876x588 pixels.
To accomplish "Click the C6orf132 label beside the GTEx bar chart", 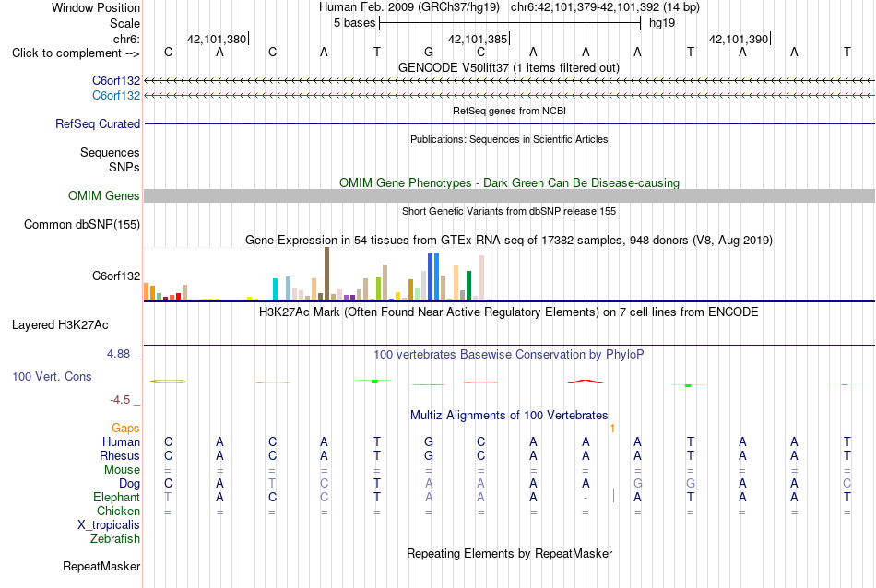I will pos(116,276).
